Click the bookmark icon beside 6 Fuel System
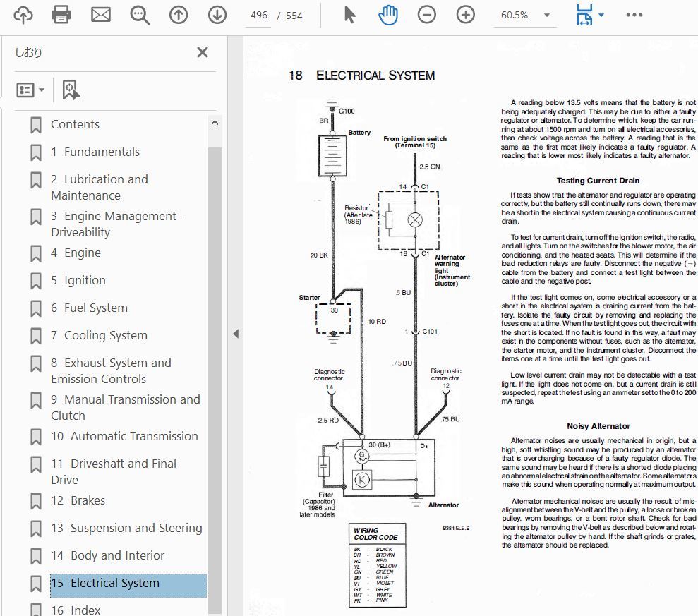698x616 pixels. [36, 309]
